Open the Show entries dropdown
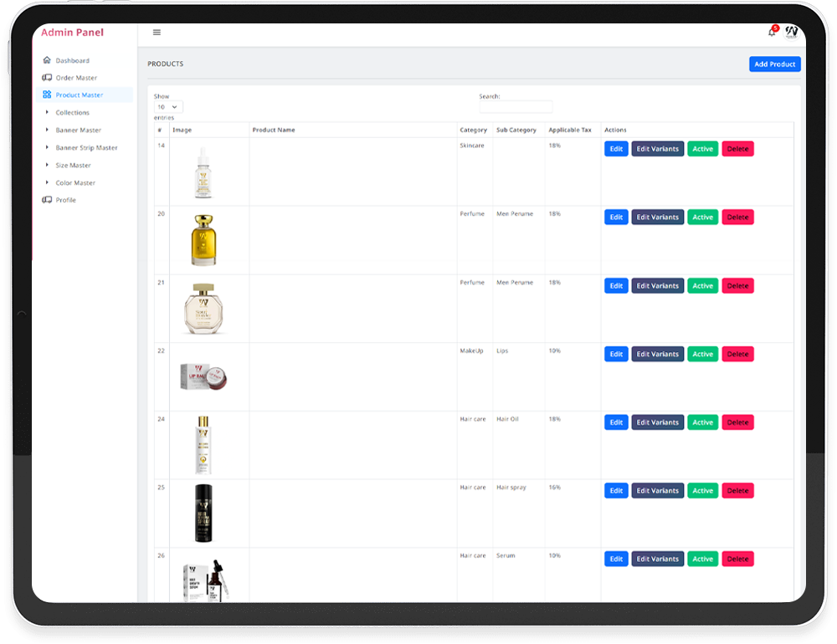This screenshot has width=837, height=644. tap(168, 107)
